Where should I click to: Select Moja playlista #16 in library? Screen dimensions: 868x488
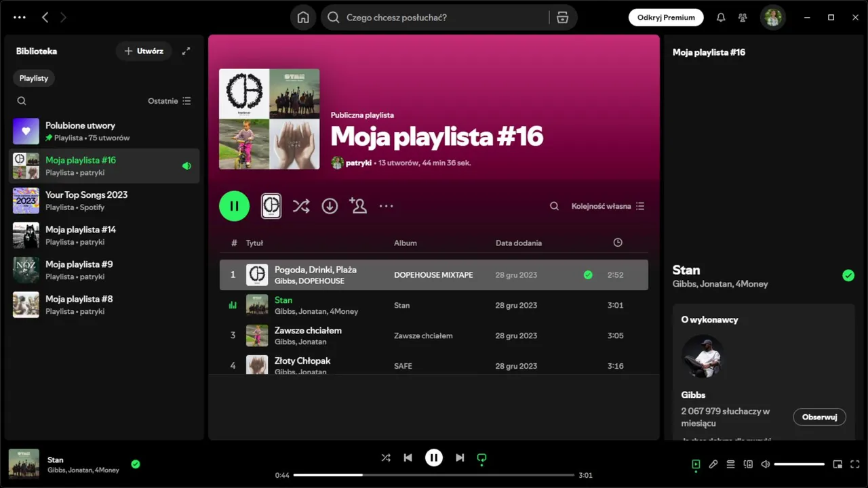click(104, 166)
